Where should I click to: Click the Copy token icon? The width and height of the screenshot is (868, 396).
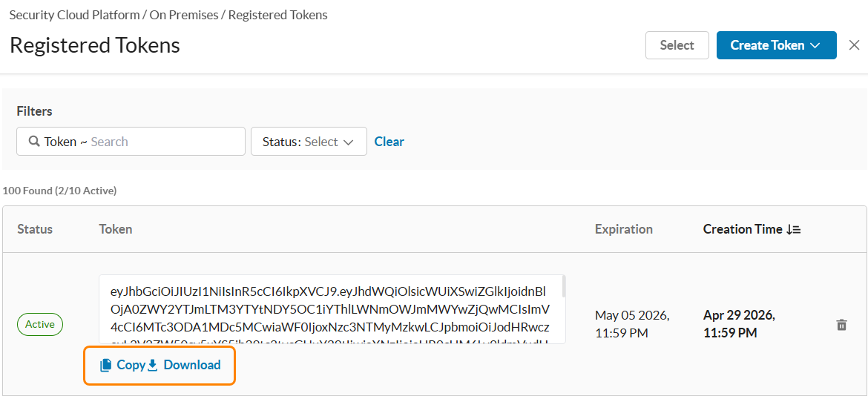pyautogui.click(x=105, y=365)
